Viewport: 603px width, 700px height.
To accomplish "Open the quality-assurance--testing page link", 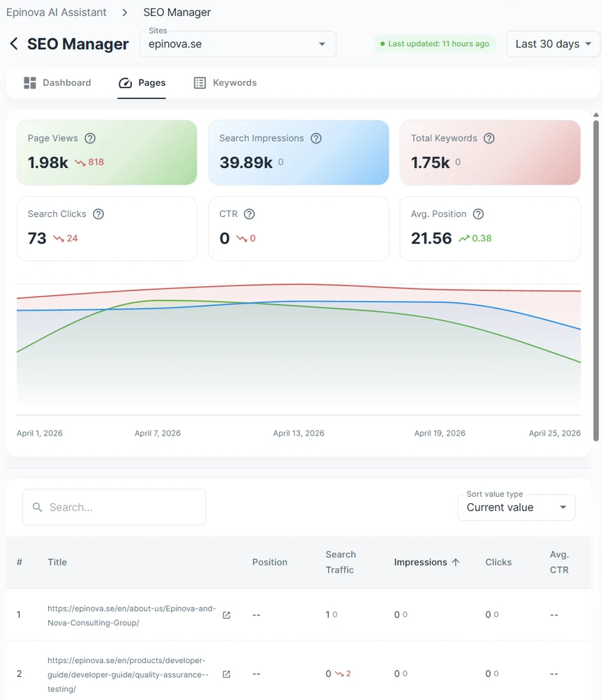I will [x=128, y=675].
